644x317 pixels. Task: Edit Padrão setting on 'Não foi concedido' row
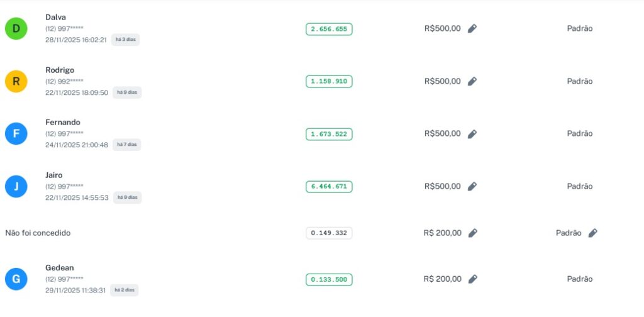click(x=592, y=233)
